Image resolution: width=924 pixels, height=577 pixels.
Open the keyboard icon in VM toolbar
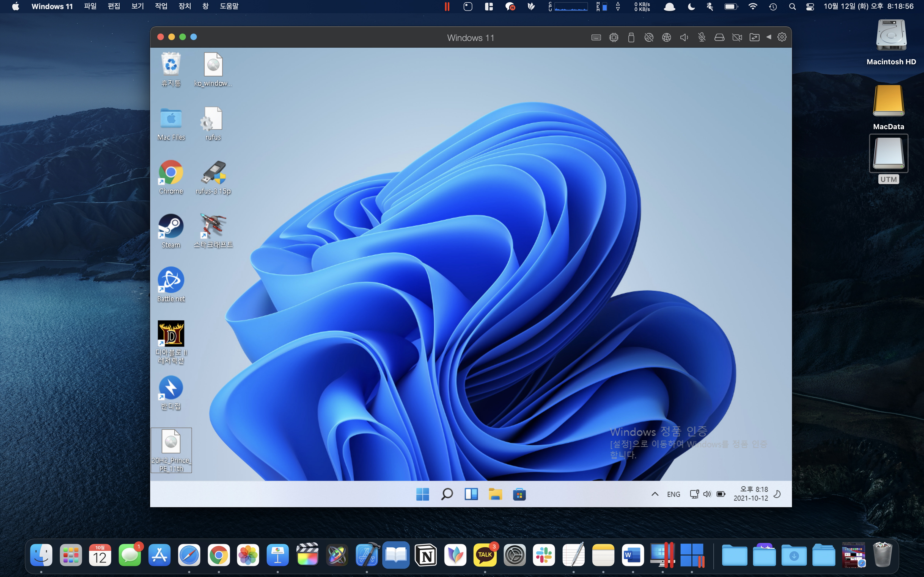[596, 37]
